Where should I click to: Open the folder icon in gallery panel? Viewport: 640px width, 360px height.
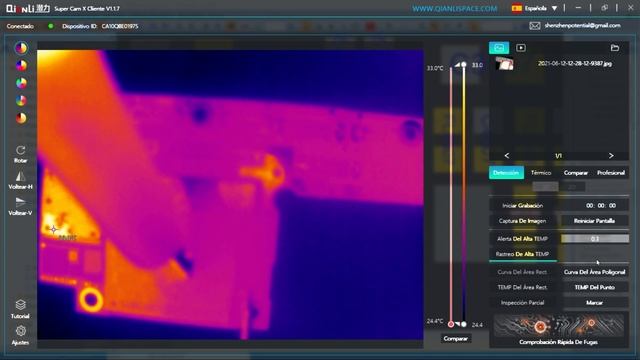point(615,48)
